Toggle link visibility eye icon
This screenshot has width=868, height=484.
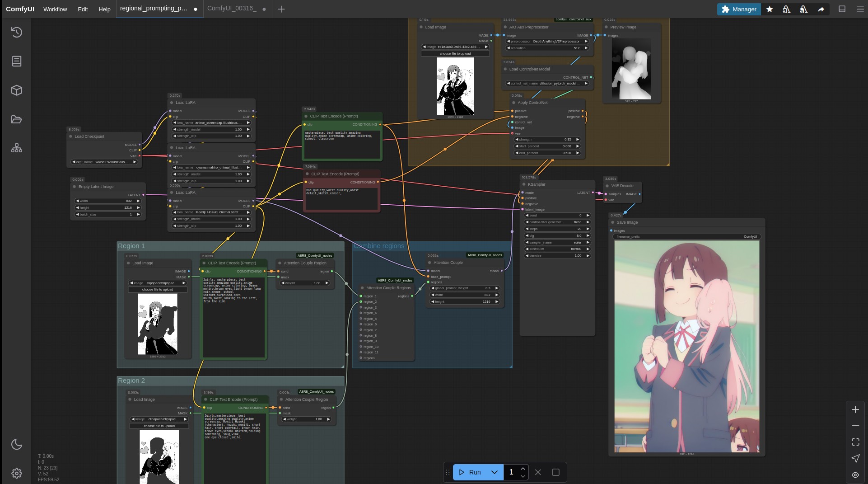[855, 475]
